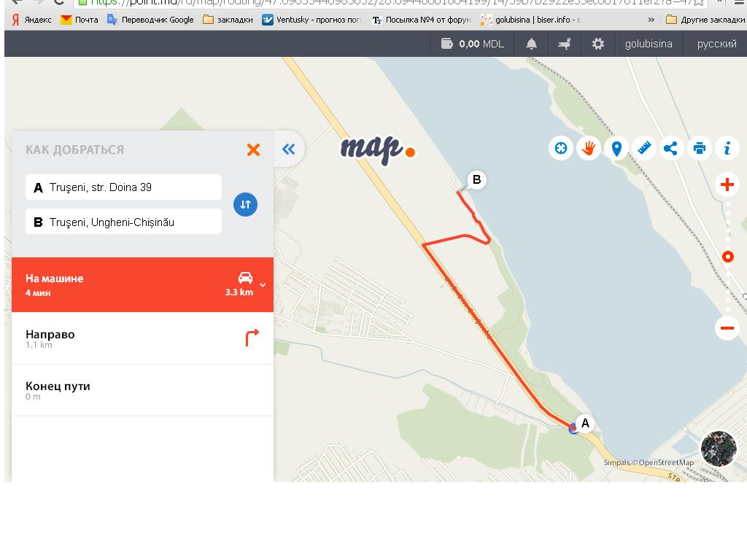Open the settings gear in top bar
This screenshot has width=747, height=560.
[x=598, y=44]
